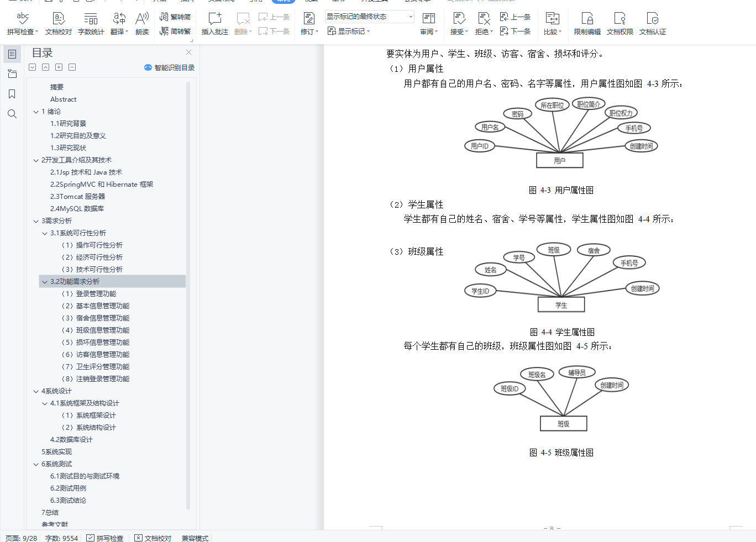Click the minus icon under 目录 heading

(72, 67)
